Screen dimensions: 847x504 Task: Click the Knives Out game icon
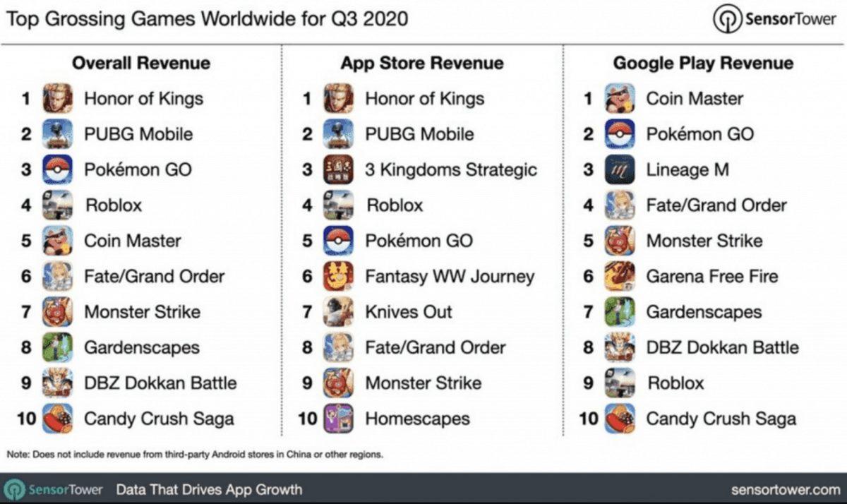[338, 312]
